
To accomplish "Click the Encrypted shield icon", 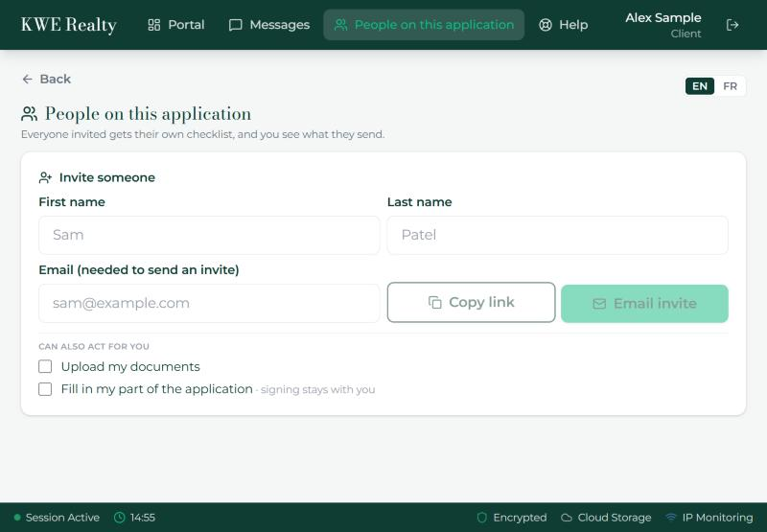I will (x=482, y=518).
